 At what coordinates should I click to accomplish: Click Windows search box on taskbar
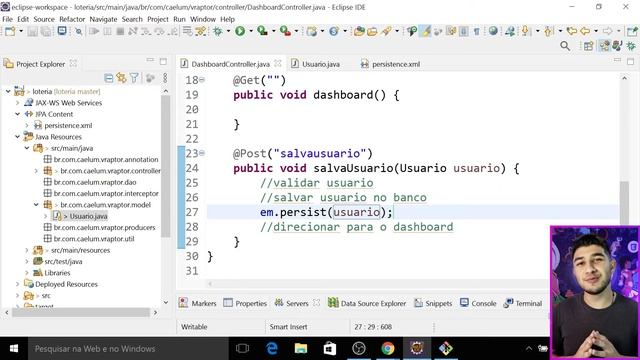[128, 349]
